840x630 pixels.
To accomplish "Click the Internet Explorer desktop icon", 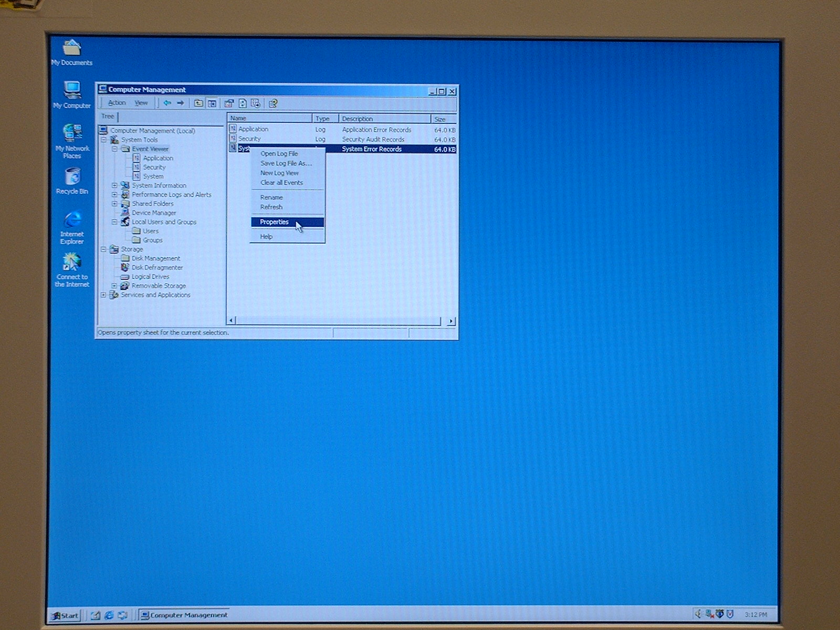I will click(72, 220).
